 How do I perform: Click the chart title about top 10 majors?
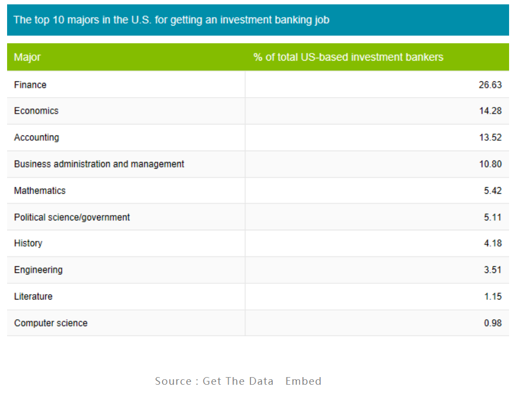(171, 20)
